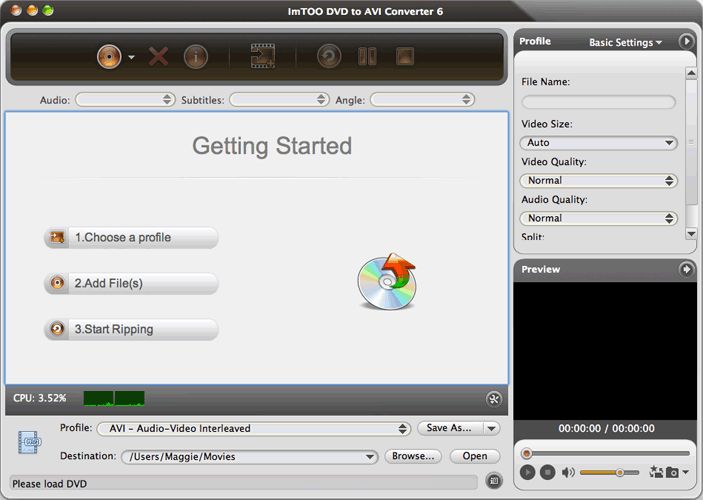
Task: Click the Profile panel expand arrow
Action: [686, 41]
